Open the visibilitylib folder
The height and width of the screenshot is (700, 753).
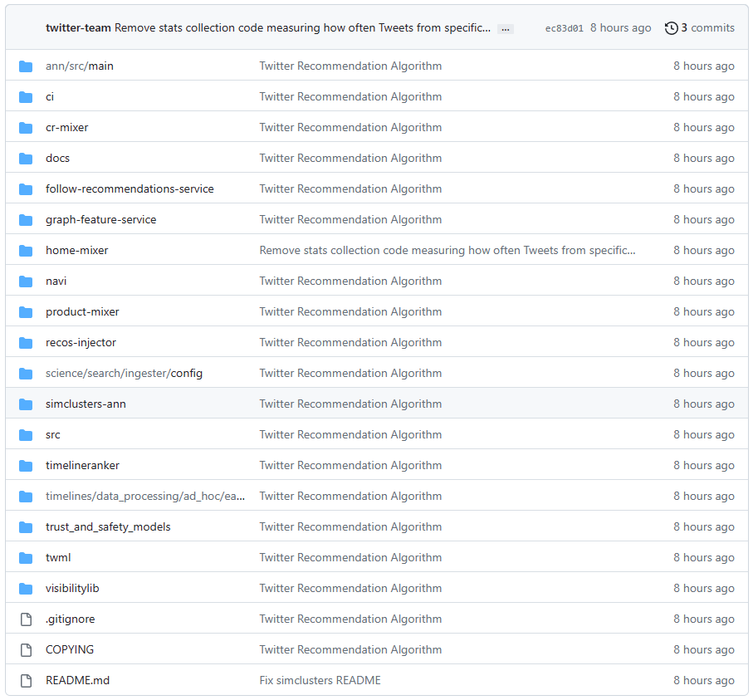[x=72, y=589]
